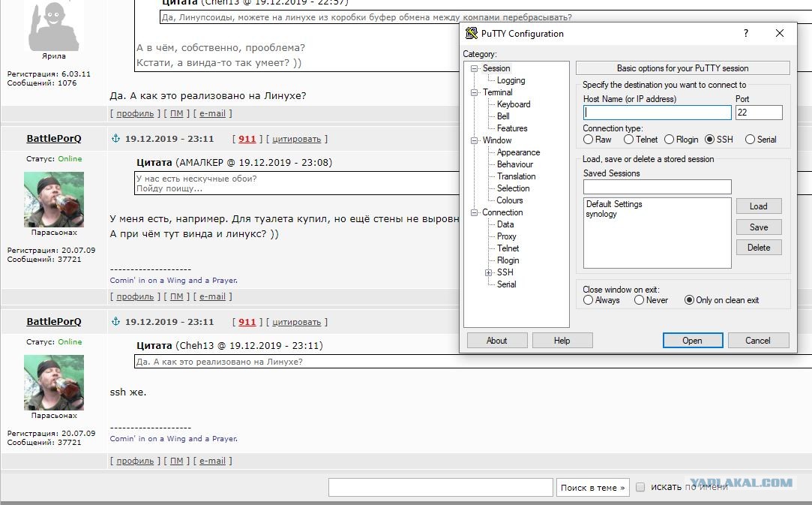The width and height of the screenshot is (812, 505).
Task: Click the Open button in PuTTY
Action: 692,341
